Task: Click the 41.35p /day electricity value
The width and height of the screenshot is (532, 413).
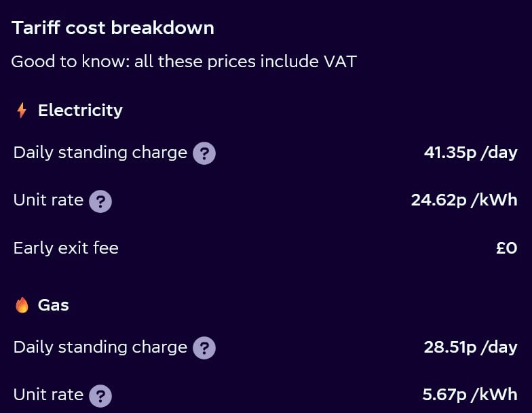Action: 471,153
